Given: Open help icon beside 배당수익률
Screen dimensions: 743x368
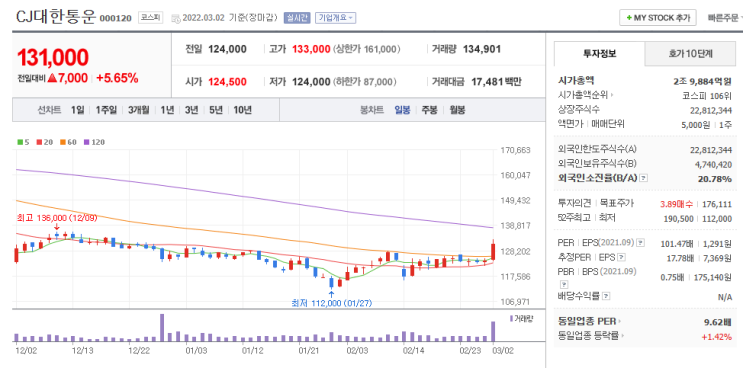Looking at the screenshot, I should [x=606, y=296].
